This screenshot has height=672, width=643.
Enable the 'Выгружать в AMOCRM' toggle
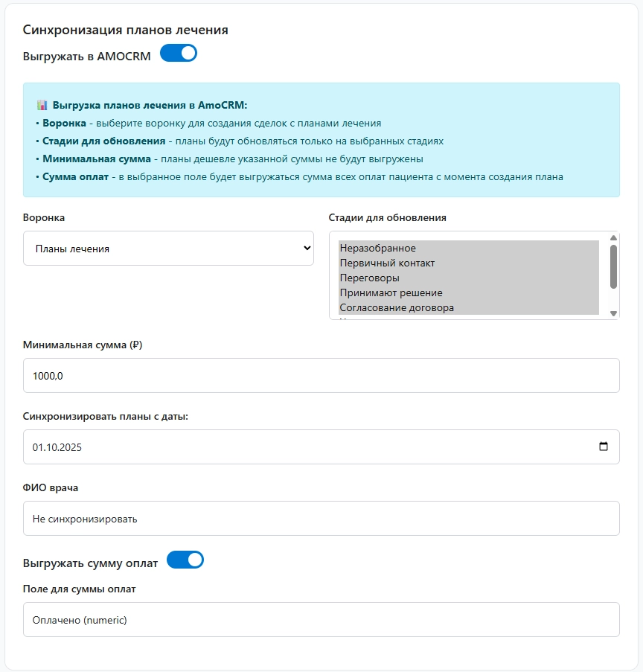click(x=178, y=53)
